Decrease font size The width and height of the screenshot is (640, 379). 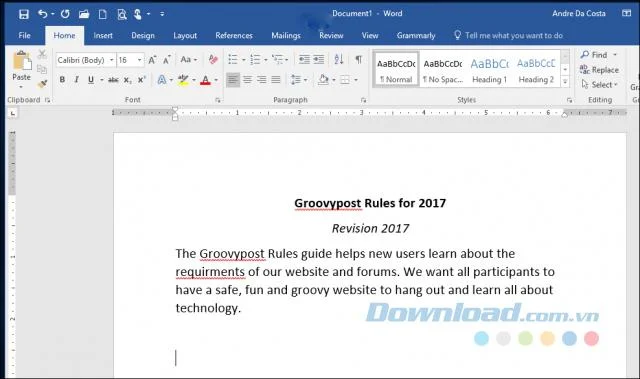point(167,60)
